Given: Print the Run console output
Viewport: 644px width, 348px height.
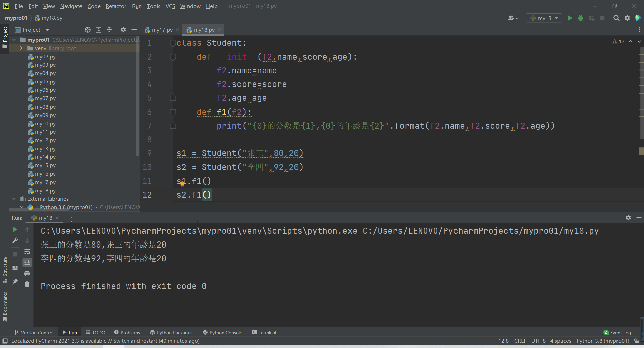Looking at the screenshot, I should point(27,273).
